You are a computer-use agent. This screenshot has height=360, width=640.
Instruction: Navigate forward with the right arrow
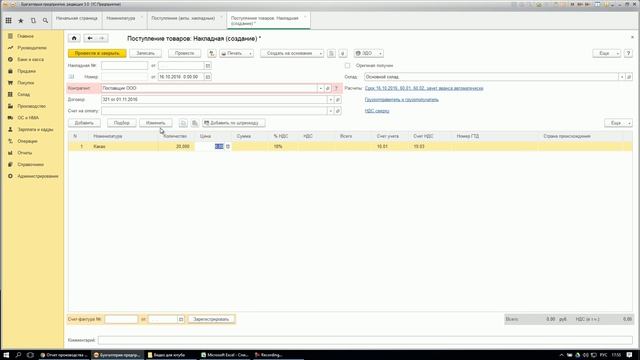coord(102,38)
